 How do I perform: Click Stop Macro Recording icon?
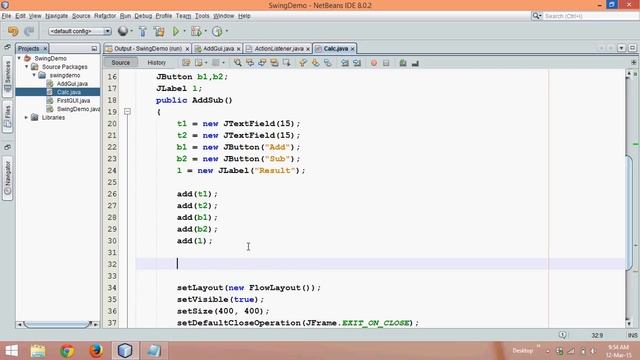pyautogui.click(x=386, y=63)
